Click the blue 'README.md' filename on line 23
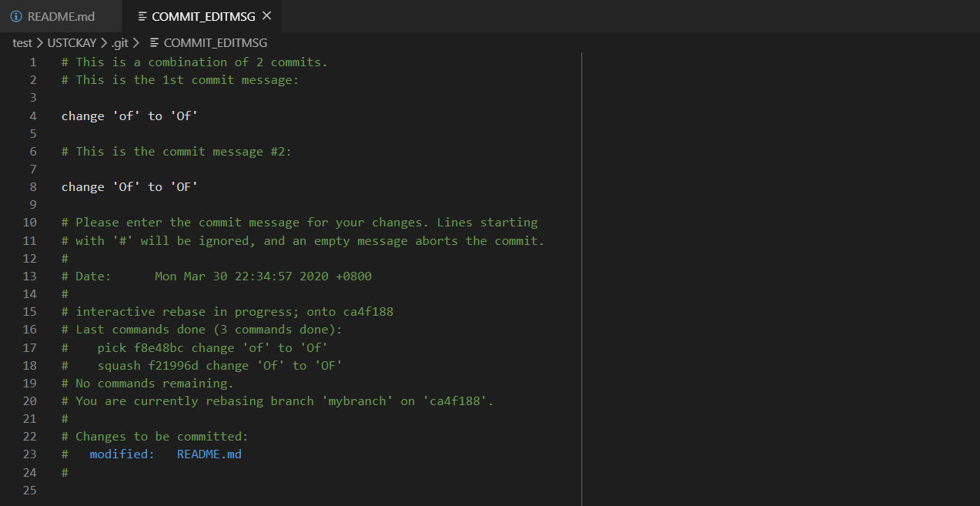 [x=209, y=454]
